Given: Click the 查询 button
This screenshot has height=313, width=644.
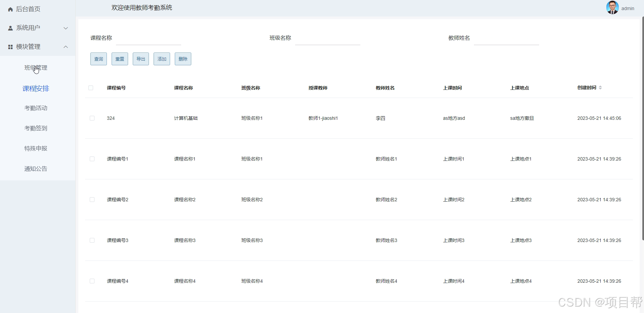Looking at the screenshot, I should pyautogui.click(x=98, y=59).
